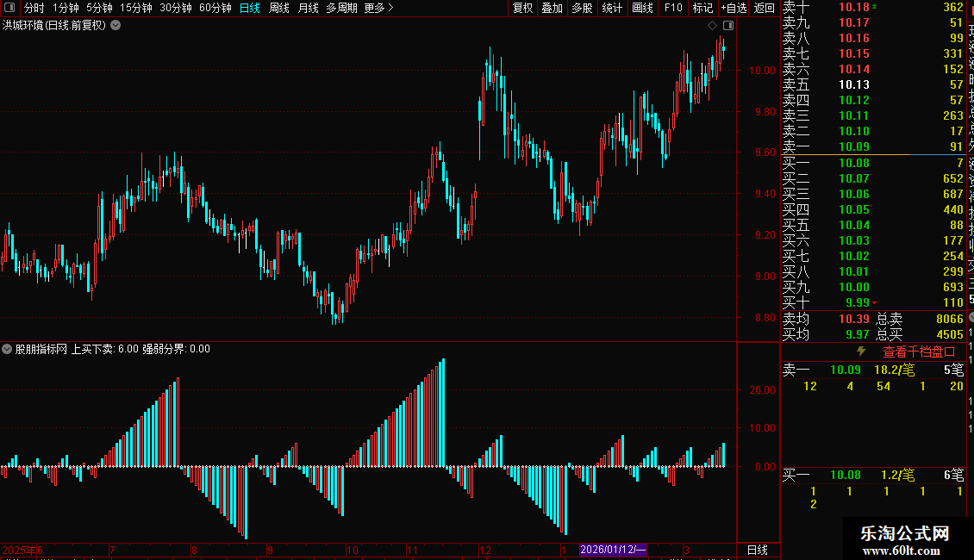Click the 2025年6 label on time axis
This screenshot has height=560, width=974.
[22, 550]
